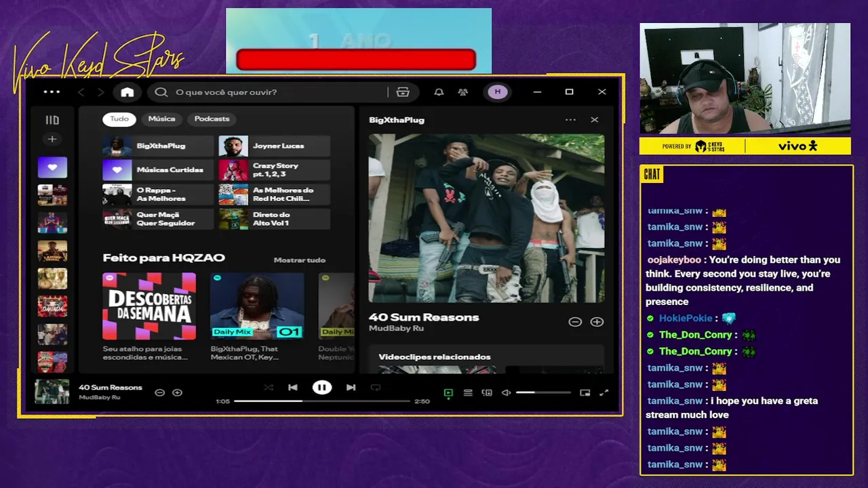Pause the current song
868x488 pixels.
[x=322, y=388]
